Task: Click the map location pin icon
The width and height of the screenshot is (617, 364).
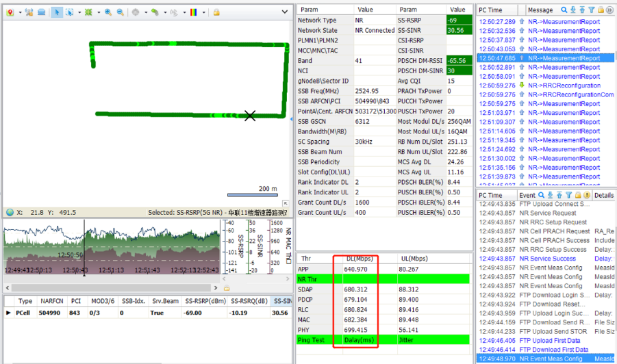Action: tap(10, 12)
